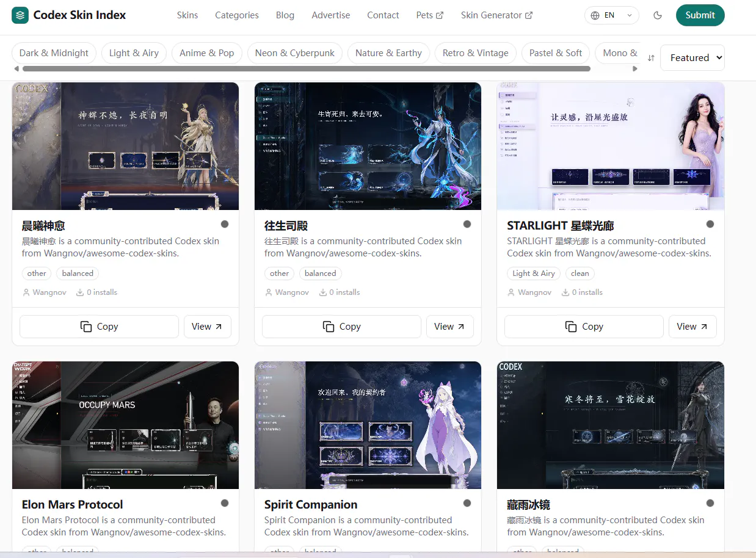
Task: Click the 'balanced' tag on 往生司殿 card
Action: 320,274
